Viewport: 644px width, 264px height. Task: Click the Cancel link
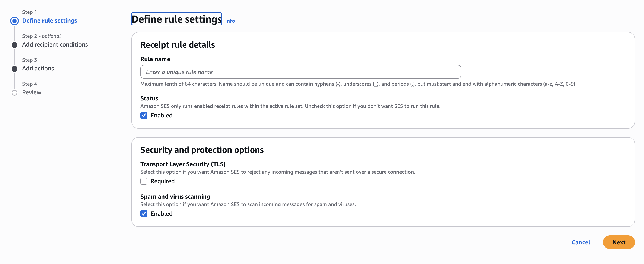[x=580, y=242]
